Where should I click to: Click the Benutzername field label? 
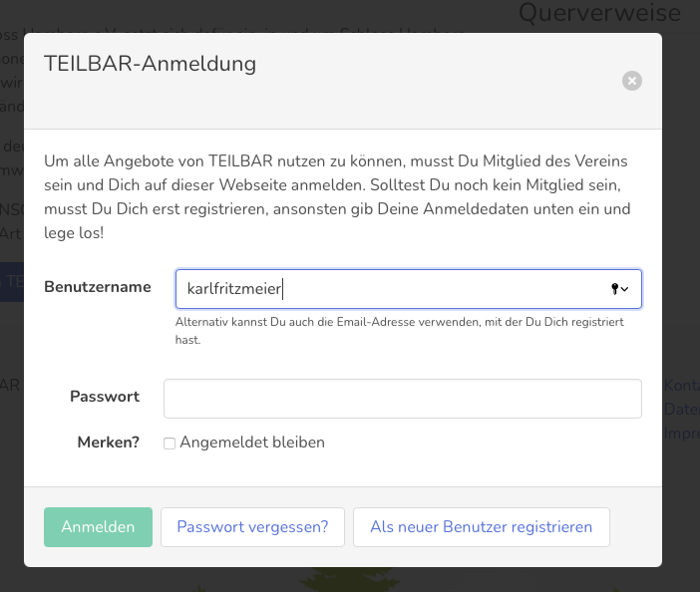tap(98, 287)
